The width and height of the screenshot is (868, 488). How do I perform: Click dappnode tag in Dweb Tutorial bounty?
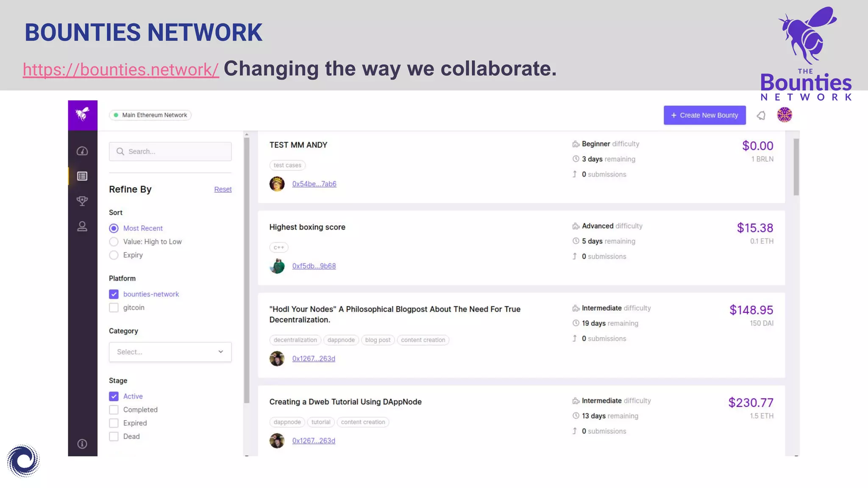coord(287,422)
